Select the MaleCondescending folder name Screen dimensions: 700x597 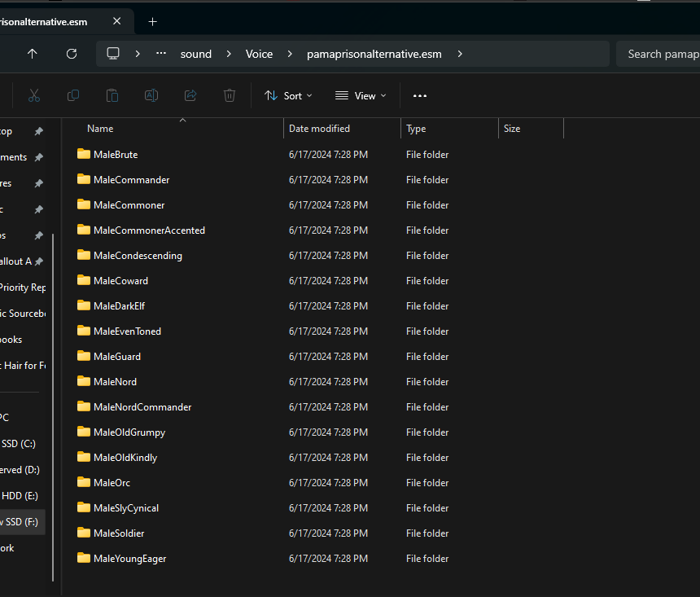[138, 256]
